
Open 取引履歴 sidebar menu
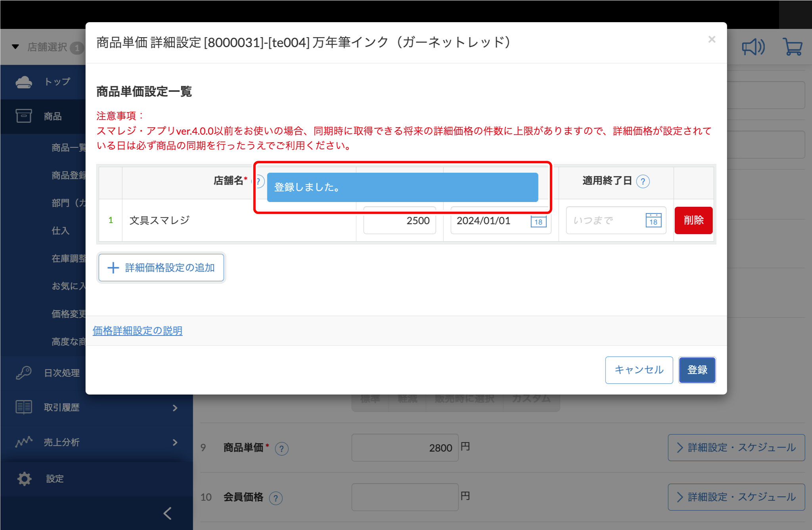click(x=97, y=407)
